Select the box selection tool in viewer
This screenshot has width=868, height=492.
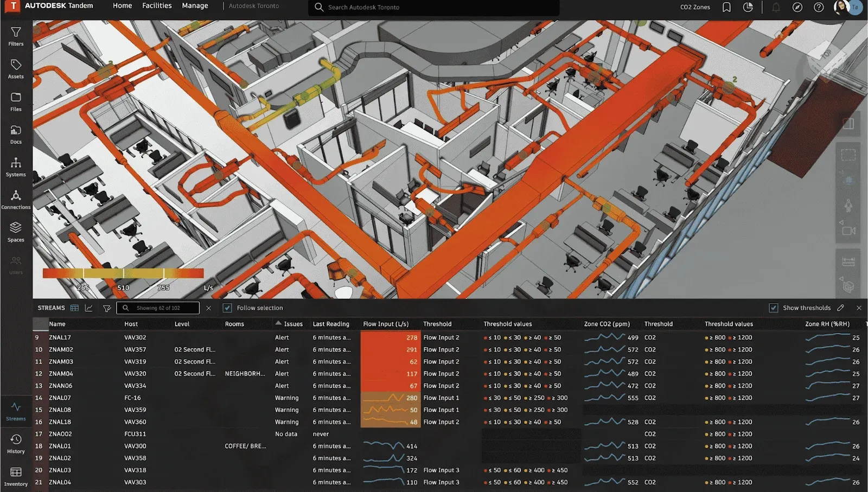click(x=848, y=155)
